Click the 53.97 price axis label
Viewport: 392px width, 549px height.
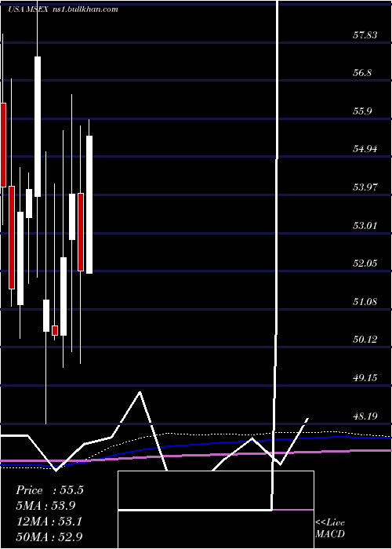[x=365, y=187]
